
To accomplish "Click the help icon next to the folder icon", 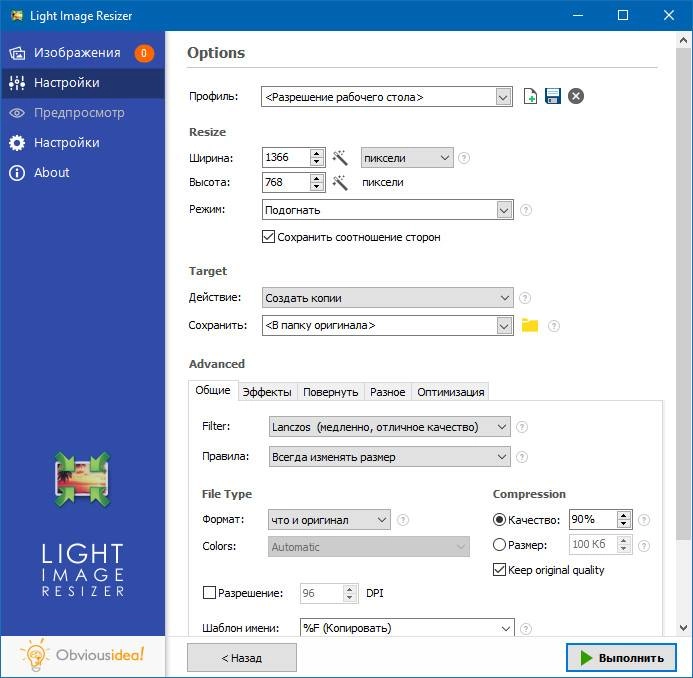I will (554, 326).
